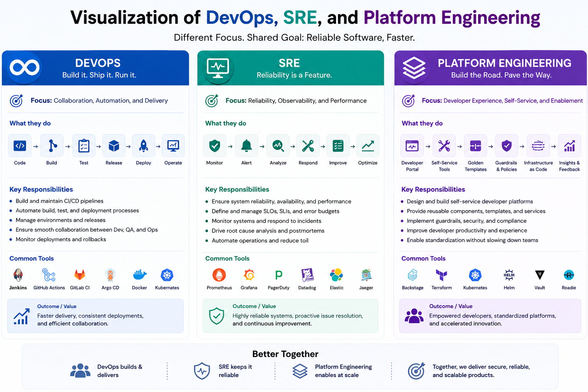Click the text "Build and maintain CI/CD pipelines"
The image size is (588, 392).
[x=59, y=201]
